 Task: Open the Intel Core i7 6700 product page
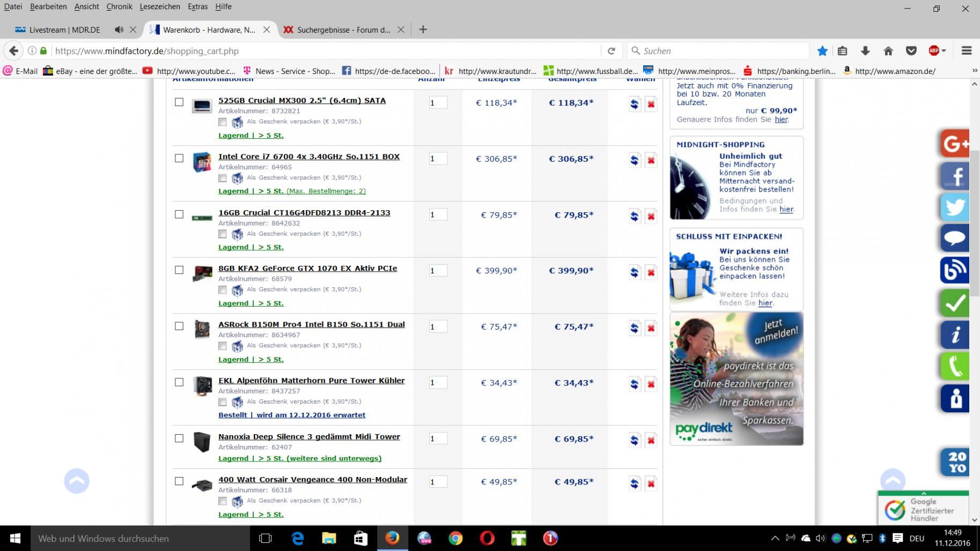click(x=309, y=157)
